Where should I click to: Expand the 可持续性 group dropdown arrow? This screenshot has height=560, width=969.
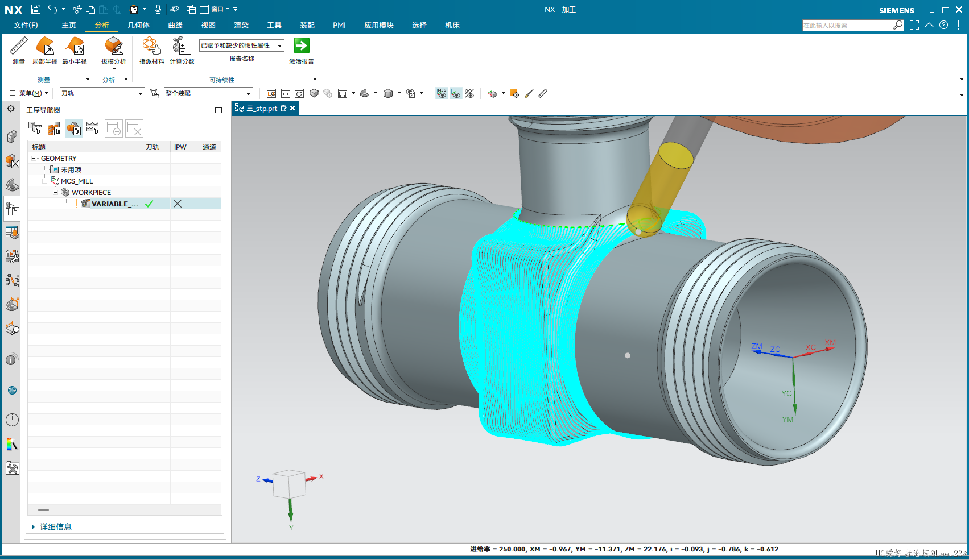[x=315, y=80]
